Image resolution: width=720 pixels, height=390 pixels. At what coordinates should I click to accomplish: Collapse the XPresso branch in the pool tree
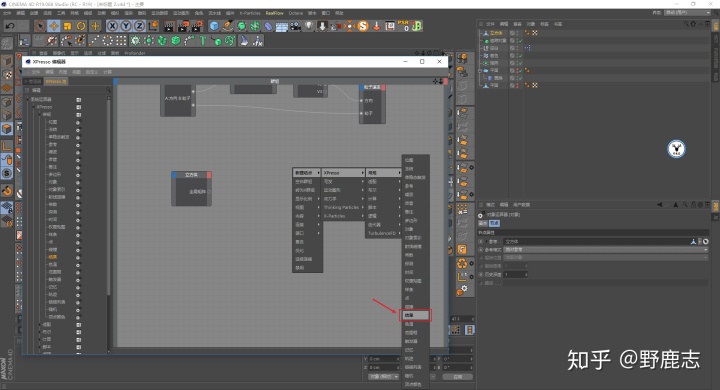coord(34,107)
